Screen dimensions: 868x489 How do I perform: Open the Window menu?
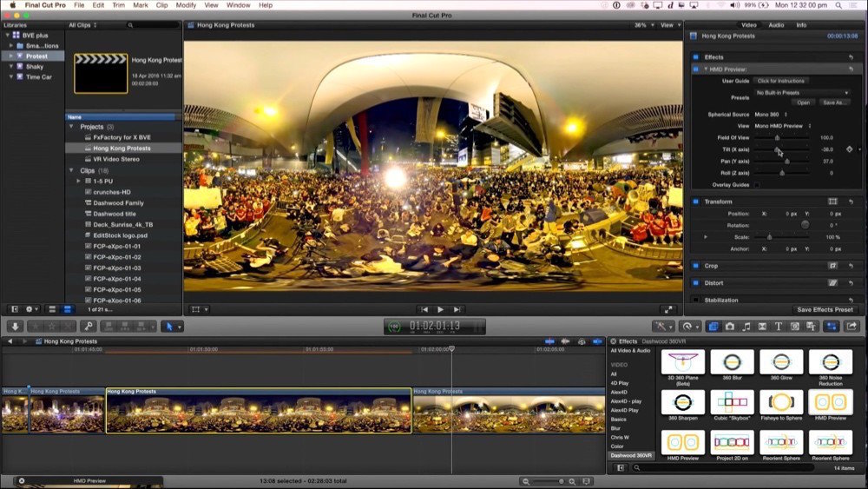pos(238,5)
